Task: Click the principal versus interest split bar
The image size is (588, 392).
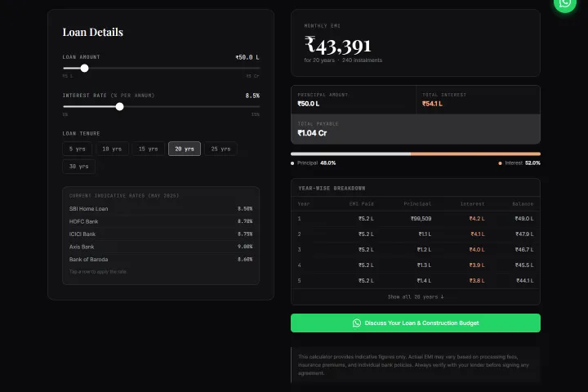Action: [416, 154]
